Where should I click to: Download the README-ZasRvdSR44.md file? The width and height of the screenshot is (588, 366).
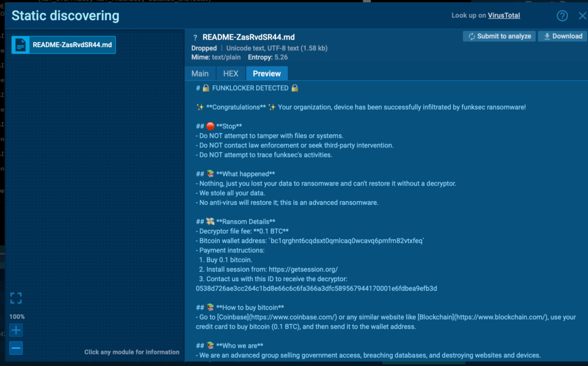(562, 36)
